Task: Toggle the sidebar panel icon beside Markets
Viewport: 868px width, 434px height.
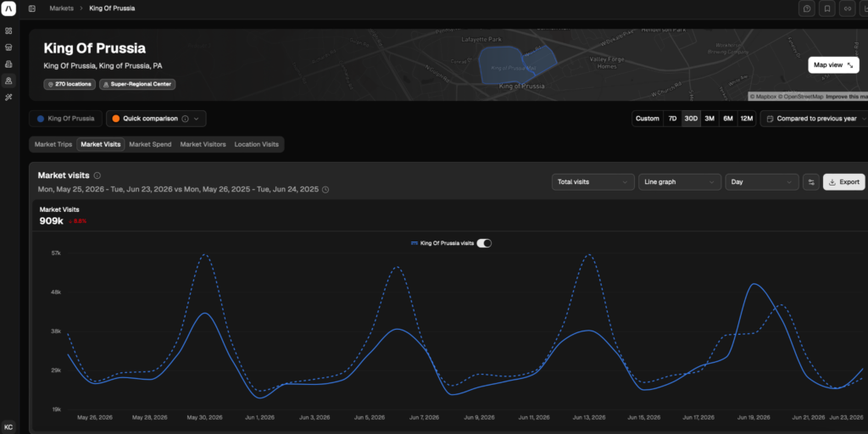Action: click(x=32, y=8)
